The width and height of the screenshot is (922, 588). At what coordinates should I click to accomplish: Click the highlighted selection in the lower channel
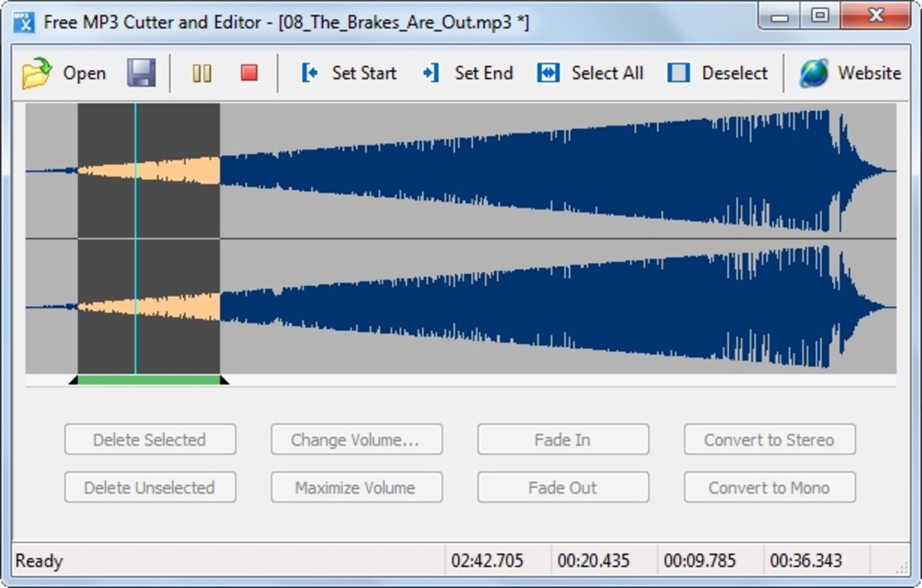pos(149,306)
